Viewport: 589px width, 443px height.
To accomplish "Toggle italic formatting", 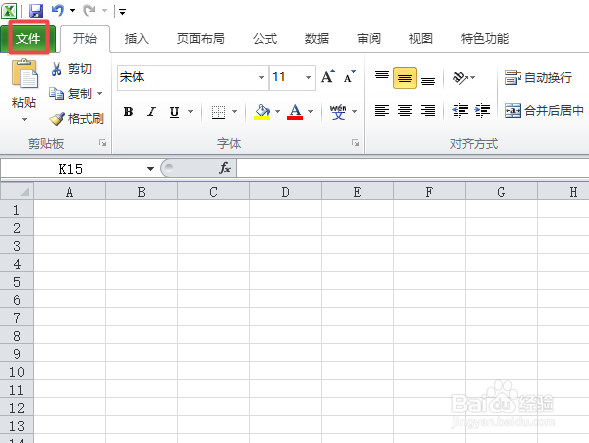I will click(151, 112).
